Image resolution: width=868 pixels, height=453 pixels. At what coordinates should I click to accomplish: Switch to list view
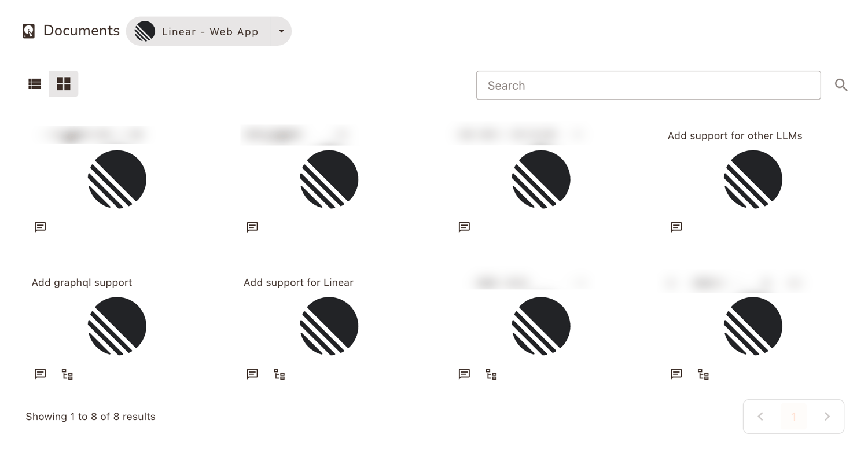pyautogui.click(x=35, y=83)
